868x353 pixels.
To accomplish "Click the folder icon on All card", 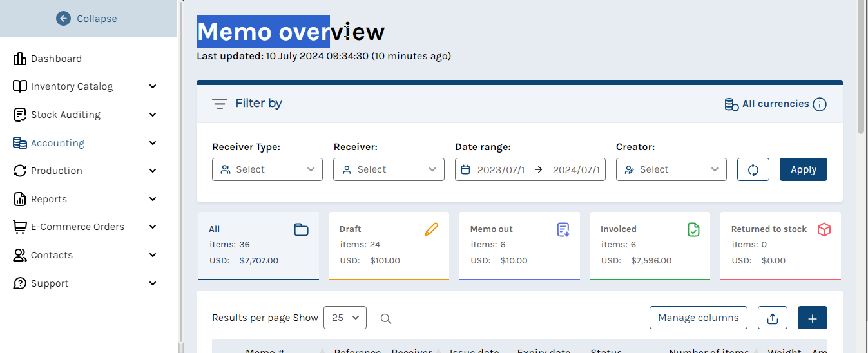I will pos(301,229).
